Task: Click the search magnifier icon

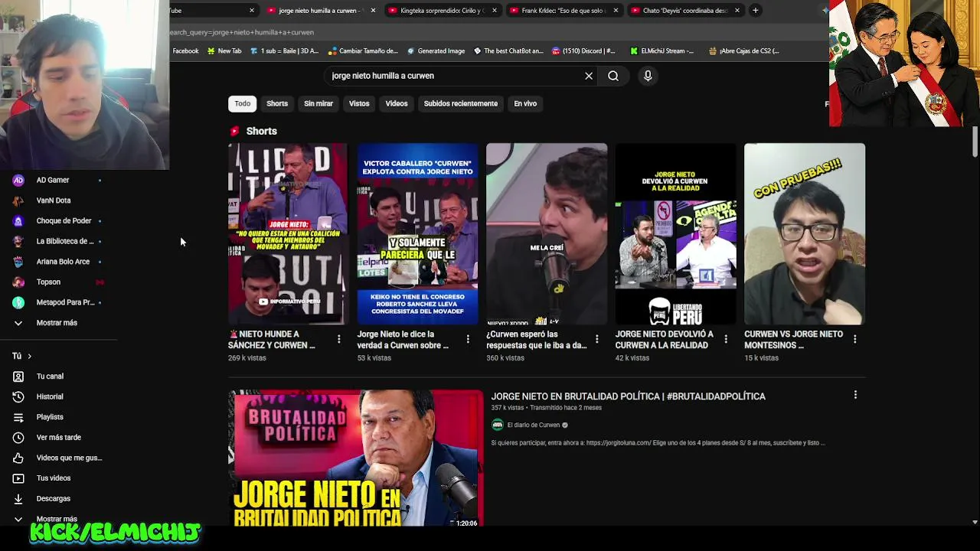Action: (613, 76)
